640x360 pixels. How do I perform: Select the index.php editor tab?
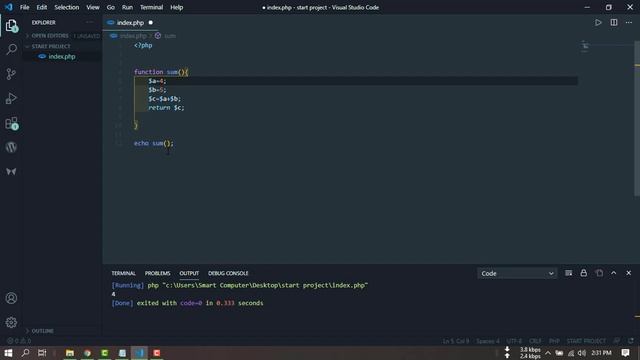pyautogui.click(x=130, y=23)
